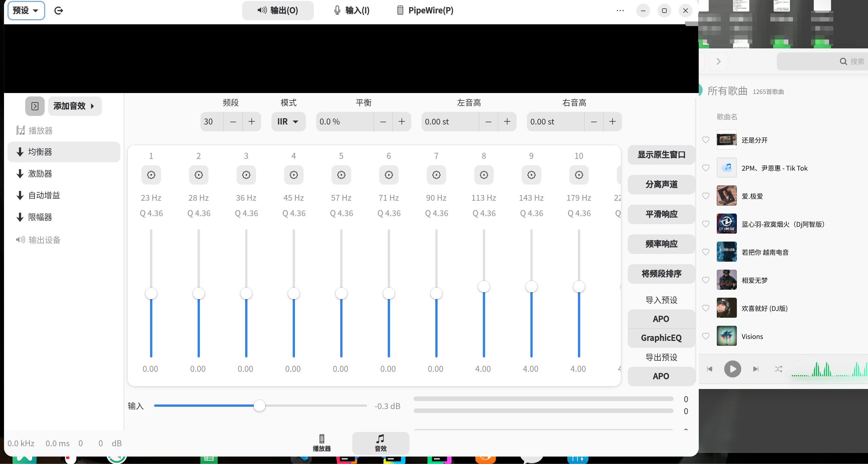Switch to the 输入(I) tab
Viewport: 868px width, 464px height.
point(351,10)
